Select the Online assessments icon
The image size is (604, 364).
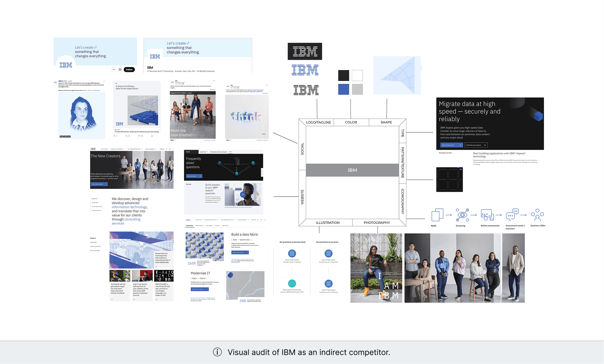[x=487, y=215]
